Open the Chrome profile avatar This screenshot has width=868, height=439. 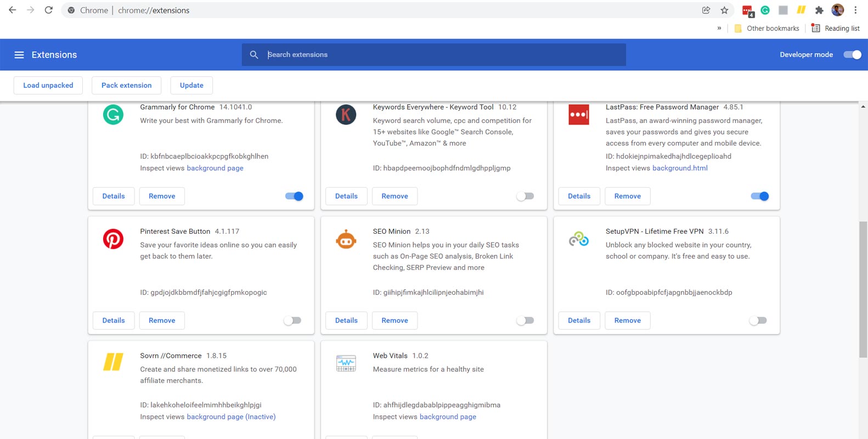tap(837, 10)
